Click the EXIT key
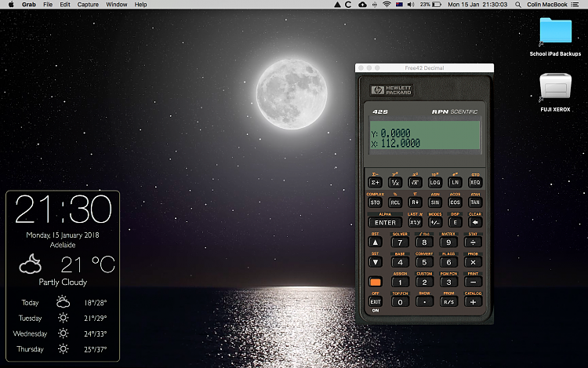The height and width of the screenshot is (368, 588). point(375,302)
